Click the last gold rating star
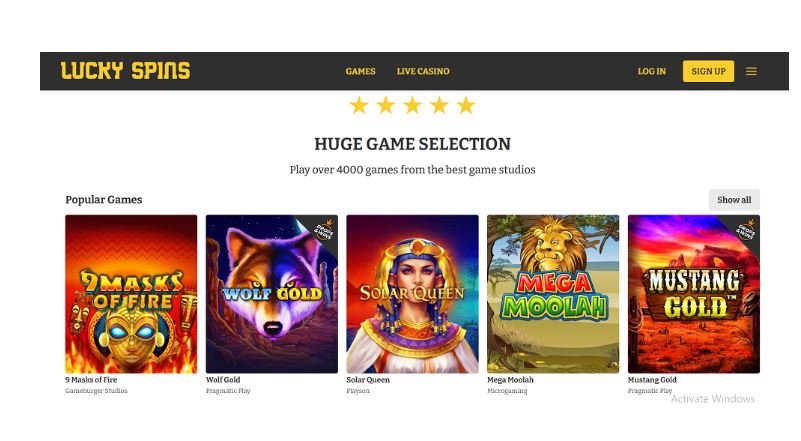This screenshot has height=441, width=801. [466, 106]
